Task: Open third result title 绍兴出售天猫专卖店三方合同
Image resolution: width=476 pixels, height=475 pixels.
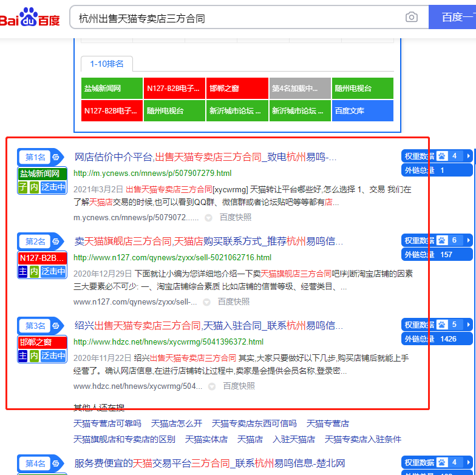Action: 209,326
